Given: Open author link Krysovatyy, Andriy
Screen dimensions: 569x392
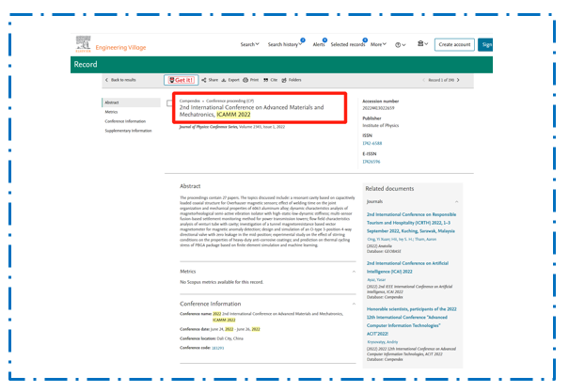Looking at the screenshot, I should coord(383,342).
